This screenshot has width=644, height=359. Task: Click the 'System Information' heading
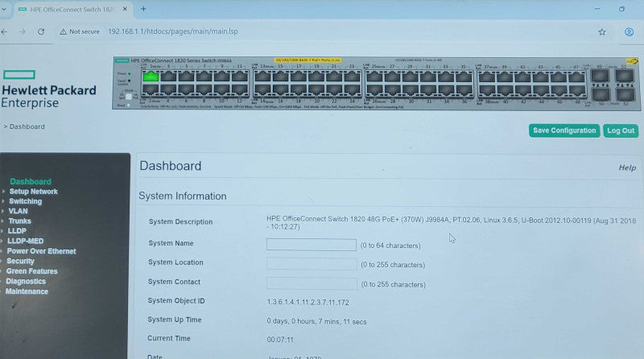click(x=183, y=196)
